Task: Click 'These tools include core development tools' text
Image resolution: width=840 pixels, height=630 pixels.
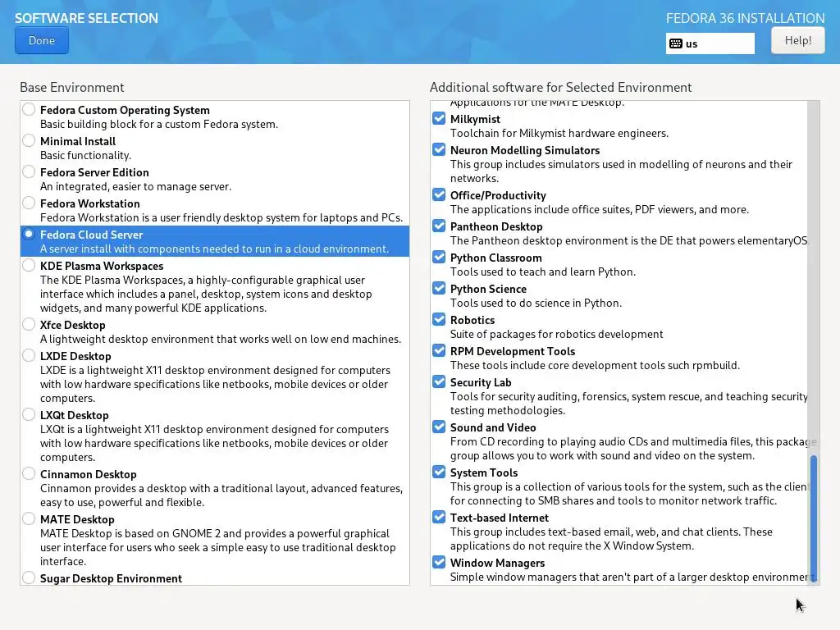Action: (595, 365)
